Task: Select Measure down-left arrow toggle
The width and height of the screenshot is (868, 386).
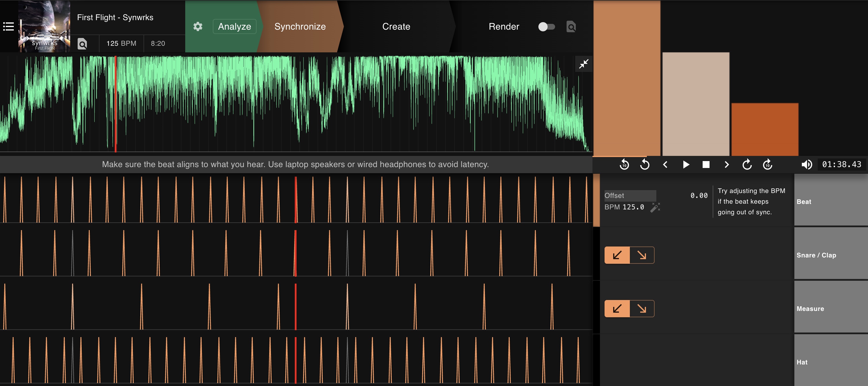Action: 617,308
